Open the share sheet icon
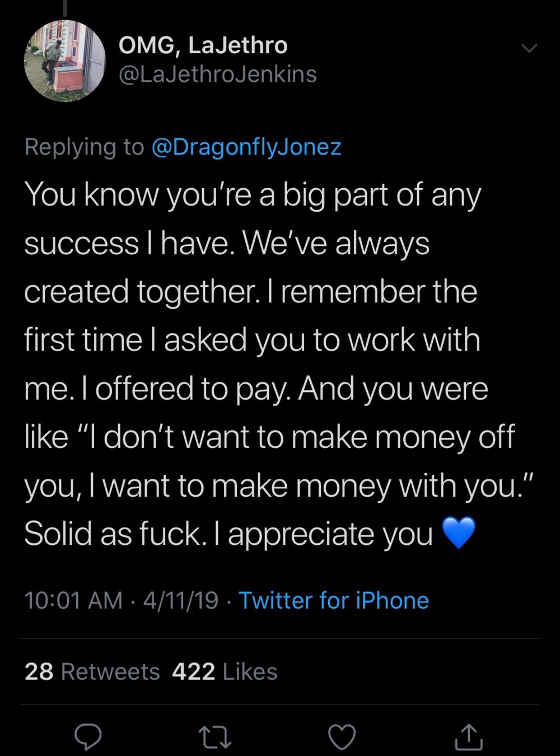The image size is (560, 756). pyautogui.click(x=468, y=737)
